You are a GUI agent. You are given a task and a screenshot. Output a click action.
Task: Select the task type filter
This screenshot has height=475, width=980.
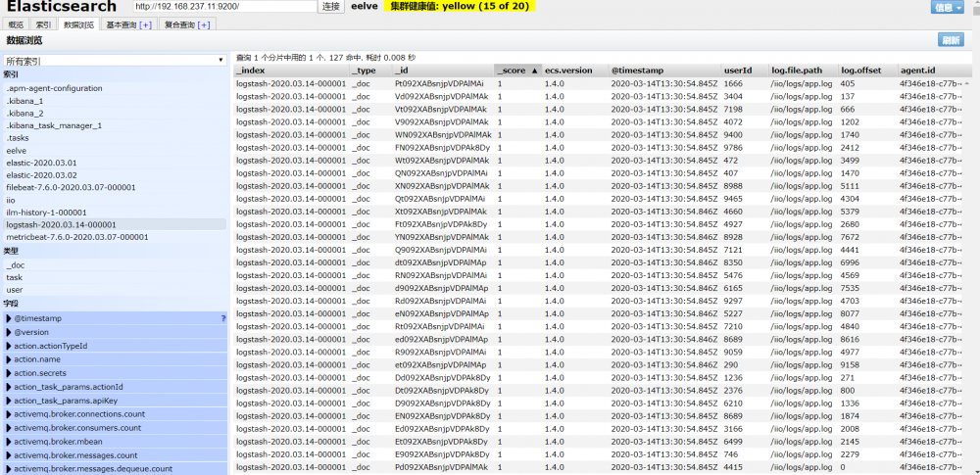(115, 277)
